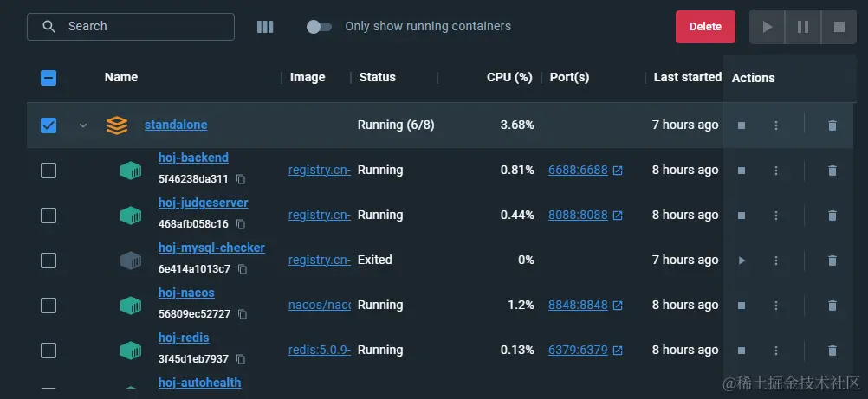Tick the hoj-nacos row checkbox

[49, 306]
